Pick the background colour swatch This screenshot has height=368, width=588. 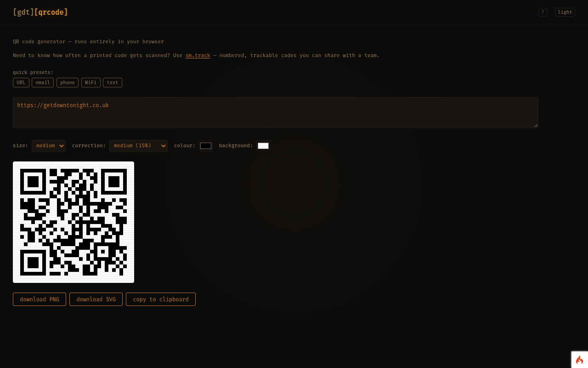tap(263, 146)
